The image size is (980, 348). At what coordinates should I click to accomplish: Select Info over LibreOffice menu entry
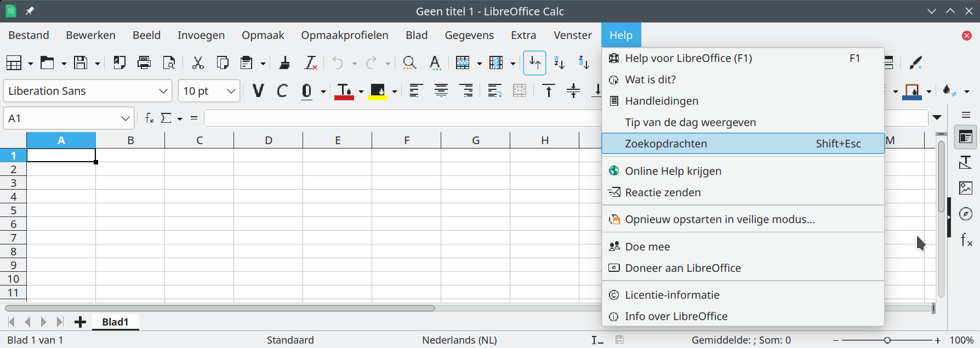[743, 316]
